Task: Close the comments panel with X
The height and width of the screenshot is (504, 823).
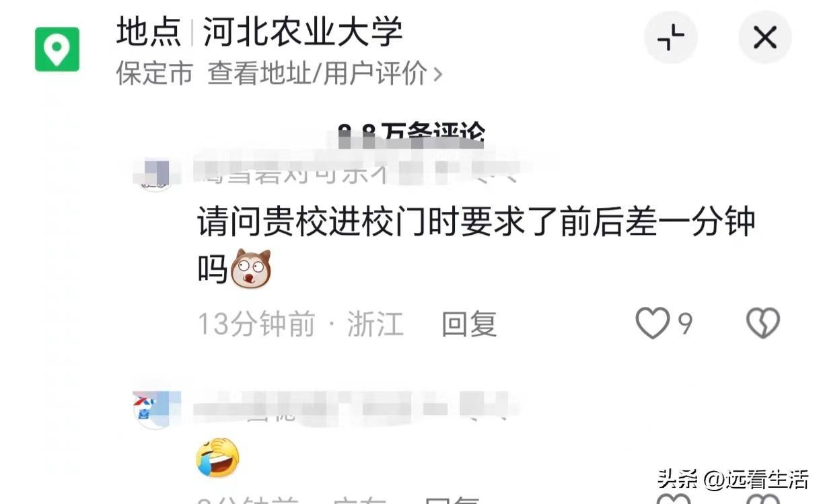Action: coord(765,37)
